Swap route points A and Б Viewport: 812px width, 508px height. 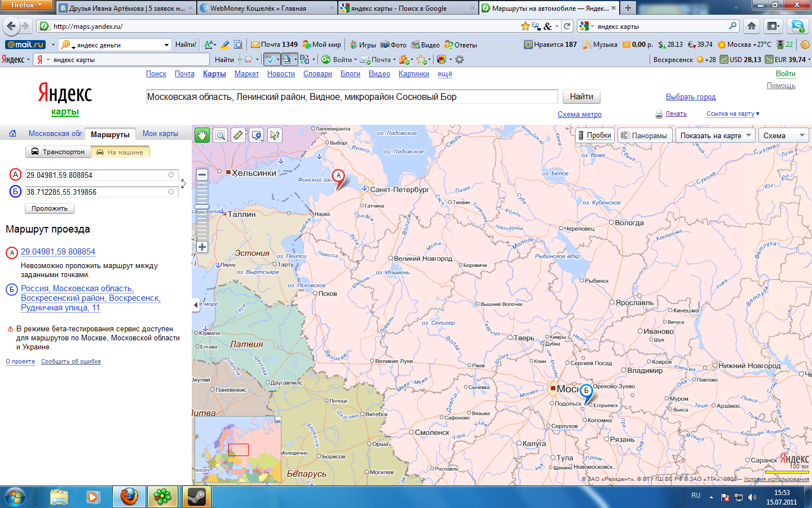[x=183, y=183]
